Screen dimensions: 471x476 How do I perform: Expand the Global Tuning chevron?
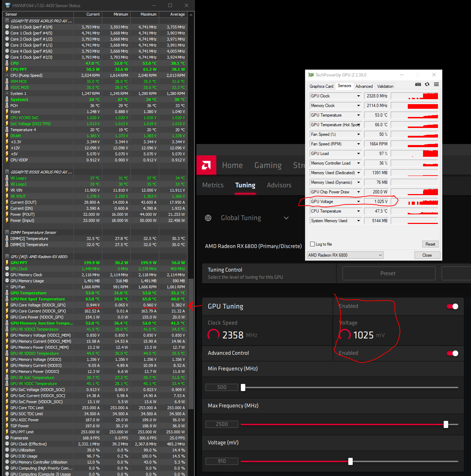coord(286,218)
